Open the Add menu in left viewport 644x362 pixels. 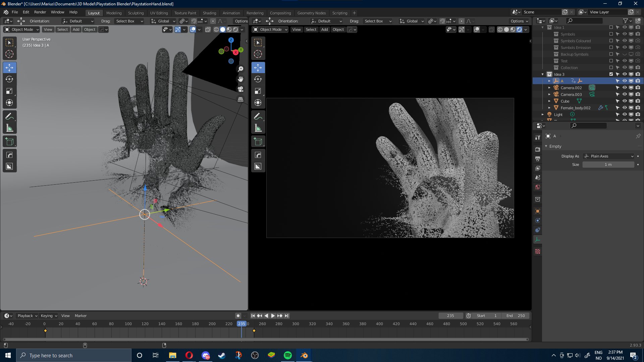coord(76,29)
